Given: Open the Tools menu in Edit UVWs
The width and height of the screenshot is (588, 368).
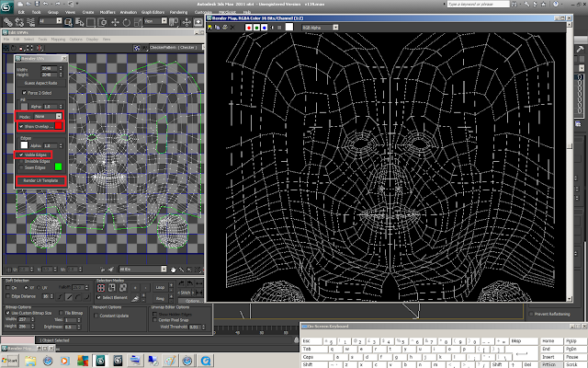Looking at the screenshot, I should (x=42, y=39).
